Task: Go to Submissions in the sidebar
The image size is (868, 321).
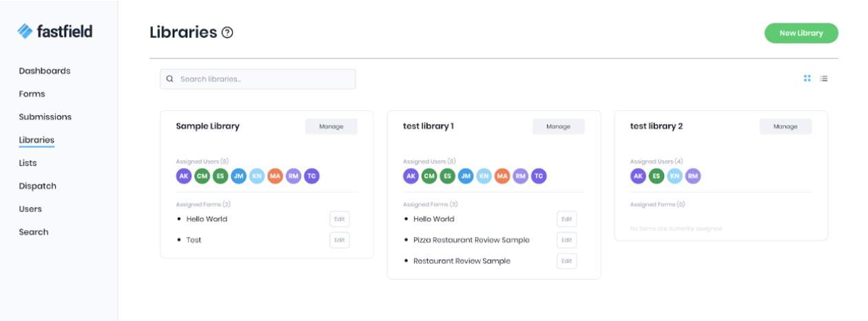Action: point(45,117)
